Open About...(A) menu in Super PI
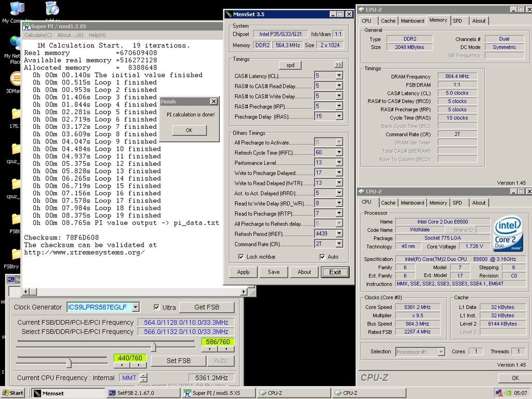This screenshot has width=532, height=399. click(70, 35)
